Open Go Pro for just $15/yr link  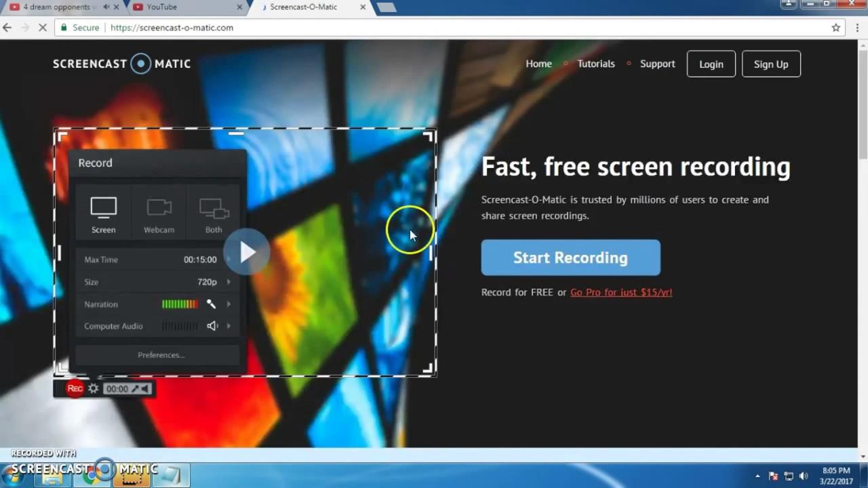[x=621, y=292]
